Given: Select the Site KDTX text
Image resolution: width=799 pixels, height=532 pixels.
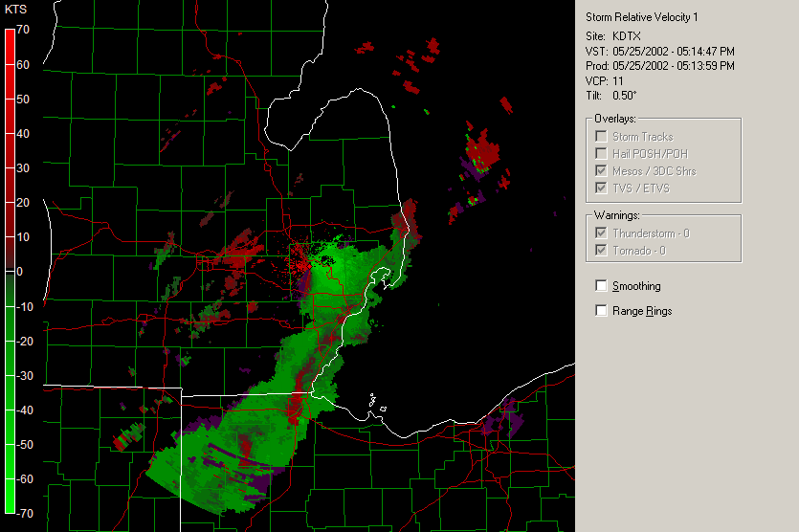Looking at the screenshot, I should point(613,36).
